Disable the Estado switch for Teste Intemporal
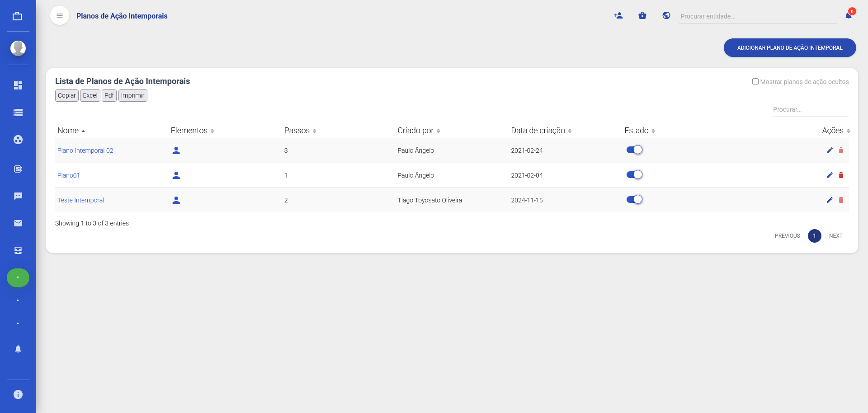 coord(634,200)
